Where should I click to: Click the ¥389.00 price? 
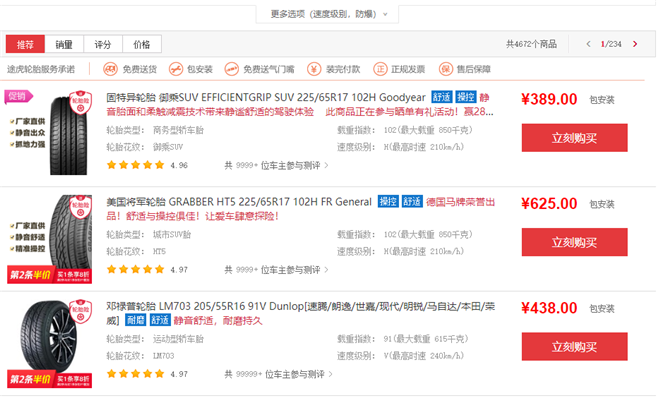[549, 99]
